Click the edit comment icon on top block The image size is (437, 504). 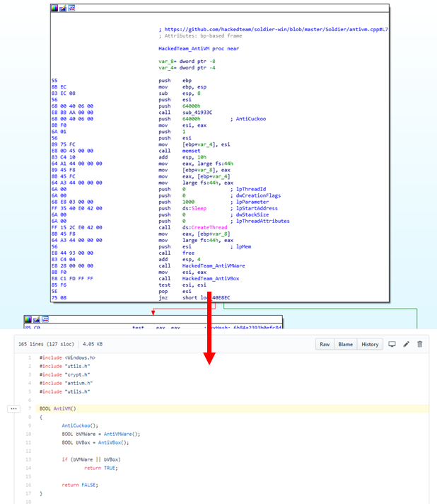63,8
